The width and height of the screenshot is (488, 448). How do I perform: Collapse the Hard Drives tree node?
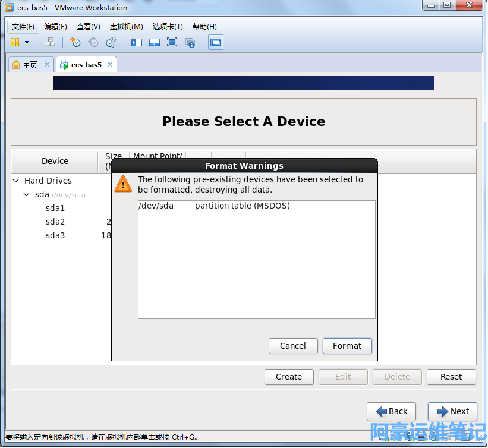pos(16,181)
